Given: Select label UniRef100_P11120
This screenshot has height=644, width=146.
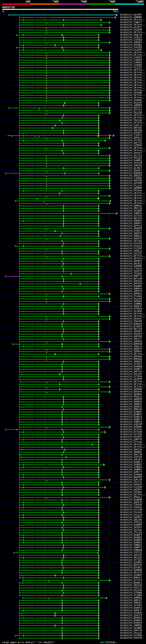Looking at the screenshot, I should coord(131,633).
